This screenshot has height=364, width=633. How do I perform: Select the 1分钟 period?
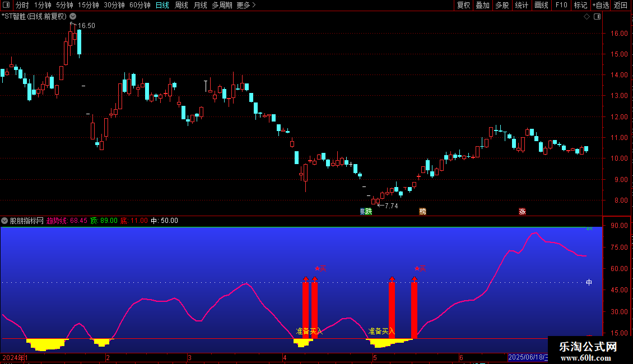(x=43, y=5)
